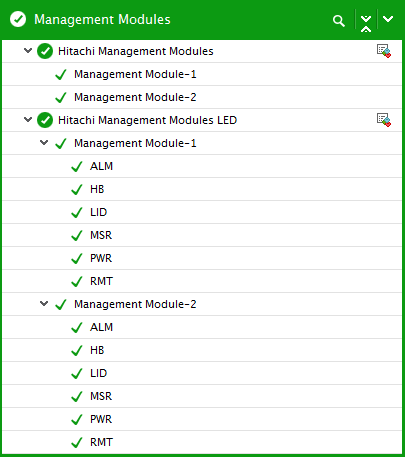Screen dimensions: 405x457
Task: Open Hitachi Management Modules LED table settings icon
Action: click(x=384, y=120)
